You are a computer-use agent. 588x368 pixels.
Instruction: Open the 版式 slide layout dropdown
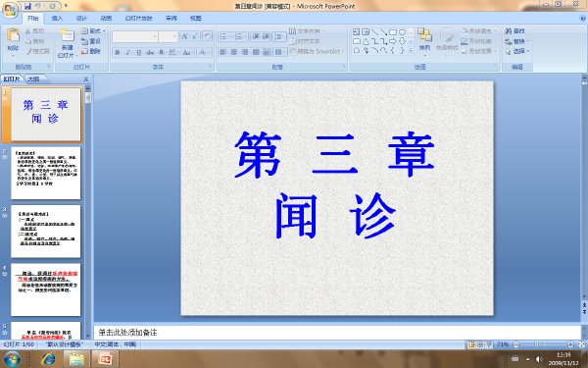93,31
